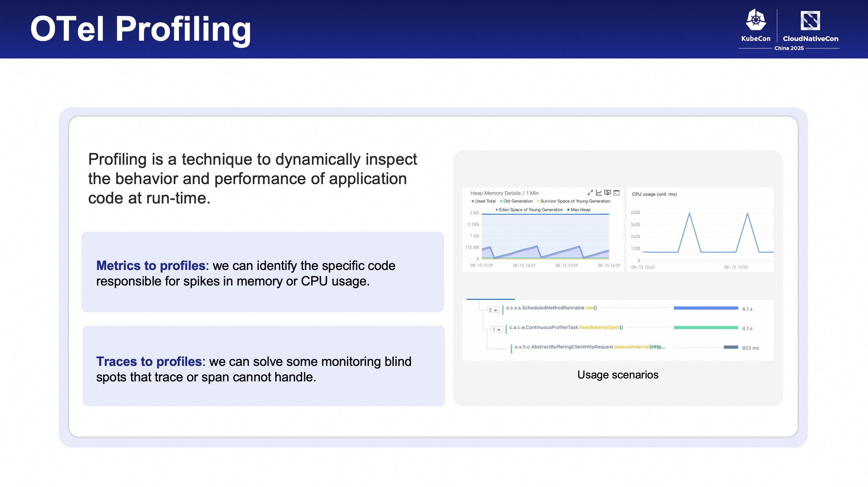Viewport: 868px width, 487px height.
Task: Click the blue 4.1 s duration bar
Action: (x=706, y=308)
